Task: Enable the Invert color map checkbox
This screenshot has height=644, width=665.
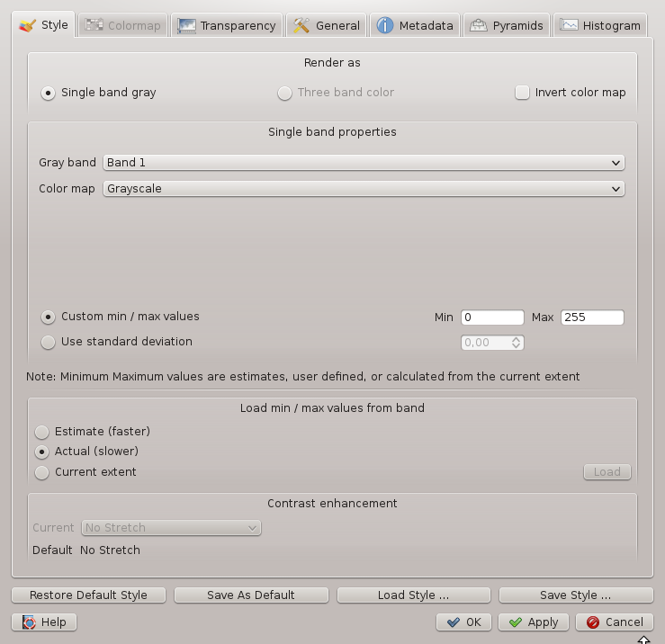Action: [522, 93]
